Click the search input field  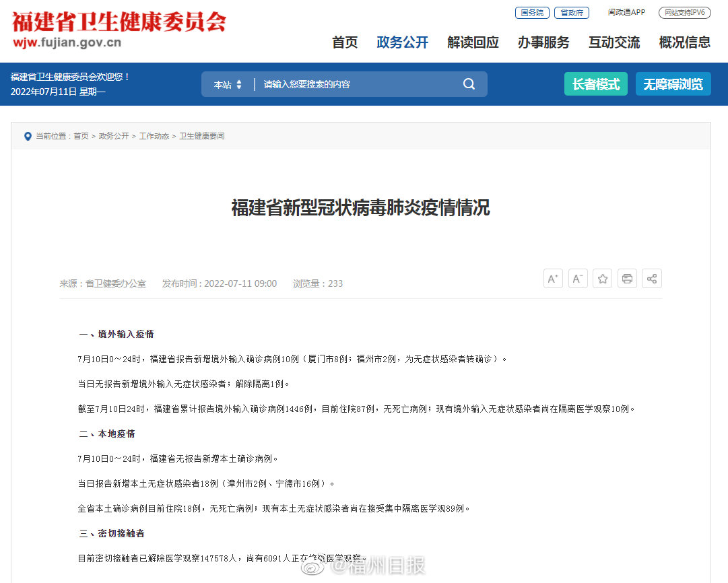[357, 85]
